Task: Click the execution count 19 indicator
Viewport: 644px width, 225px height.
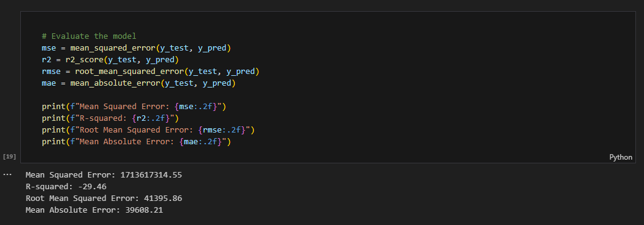Action: (x=9, y=157)
